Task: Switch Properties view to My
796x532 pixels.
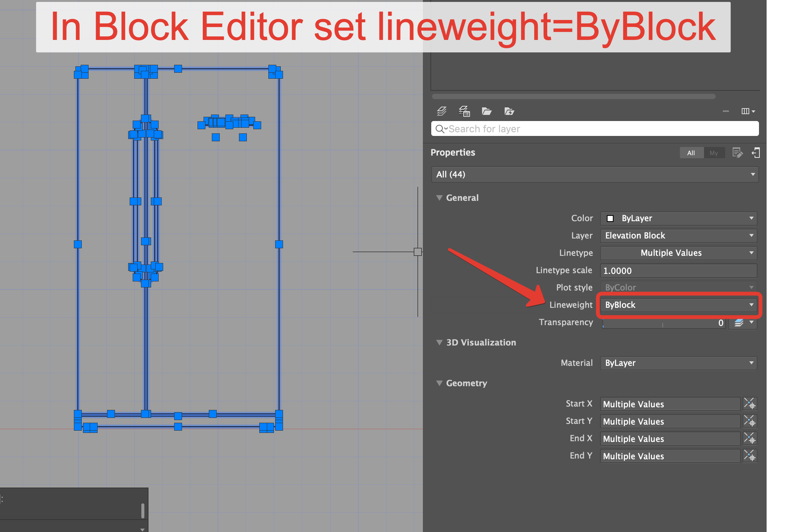Action: point(713,153)
